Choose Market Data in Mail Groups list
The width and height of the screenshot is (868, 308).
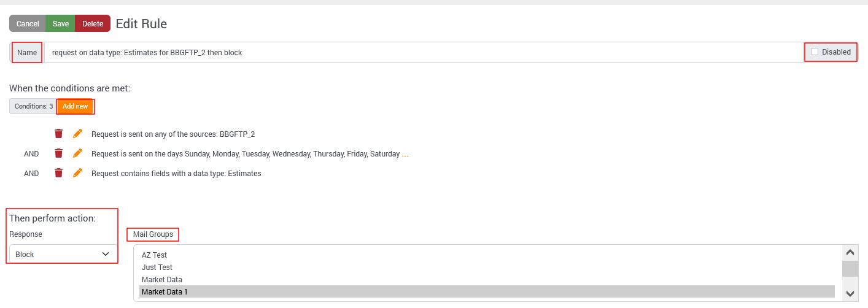[x=161, y=280]
